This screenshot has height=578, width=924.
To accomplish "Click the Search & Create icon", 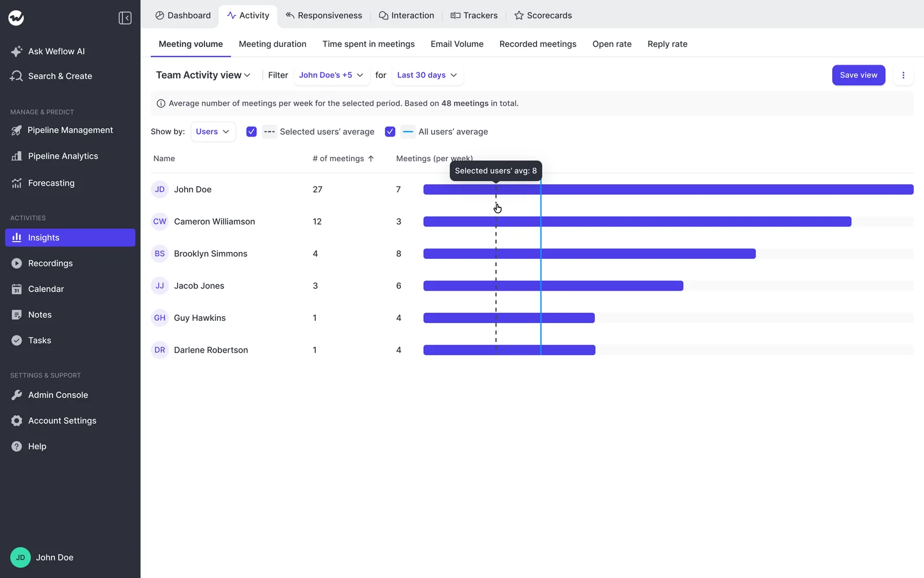I will (x=17, y=76).
